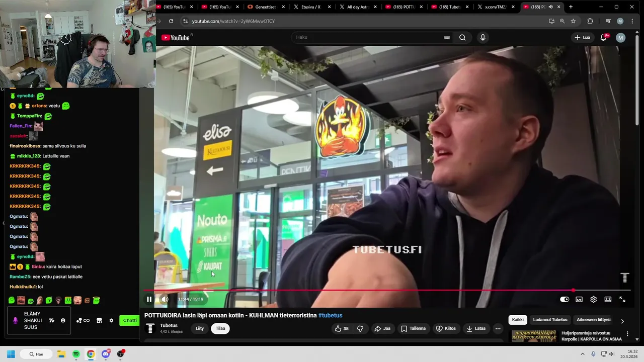Open chat shop storefront icon
The width and height of the screenshot is (644, 362).
[x=99, y=320]
